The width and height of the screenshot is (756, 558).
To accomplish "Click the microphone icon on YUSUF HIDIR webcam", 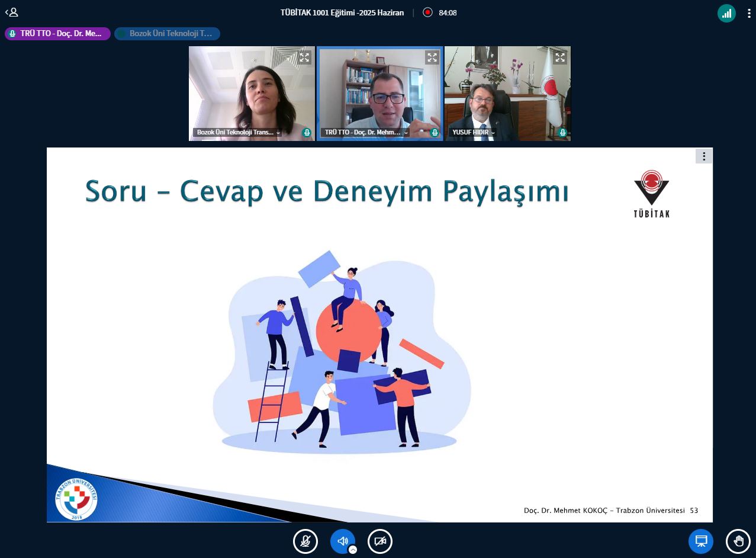I will click(x=562, y=133).
